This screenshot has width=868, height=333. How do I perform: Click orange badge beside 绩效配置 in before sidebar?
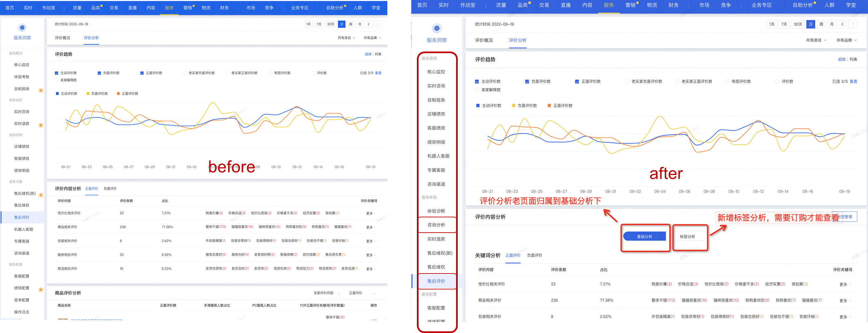(41, 290)
